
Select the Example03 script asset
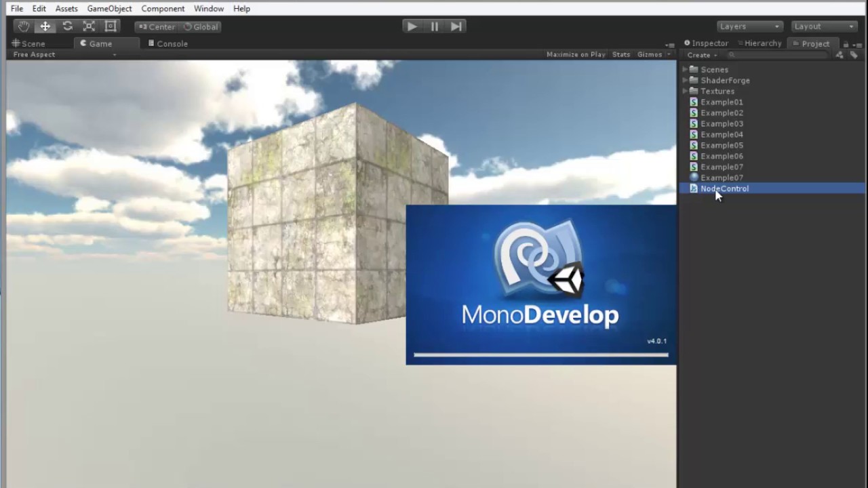[x=722, y=123]
